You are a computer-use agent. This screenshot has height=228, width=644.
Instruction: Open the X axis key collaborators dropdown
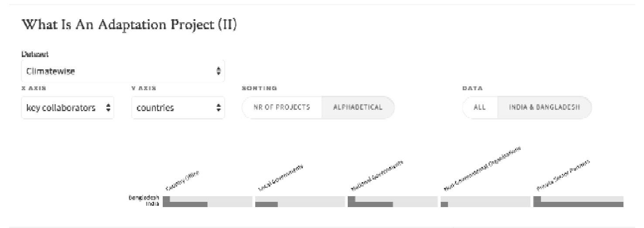67,108
